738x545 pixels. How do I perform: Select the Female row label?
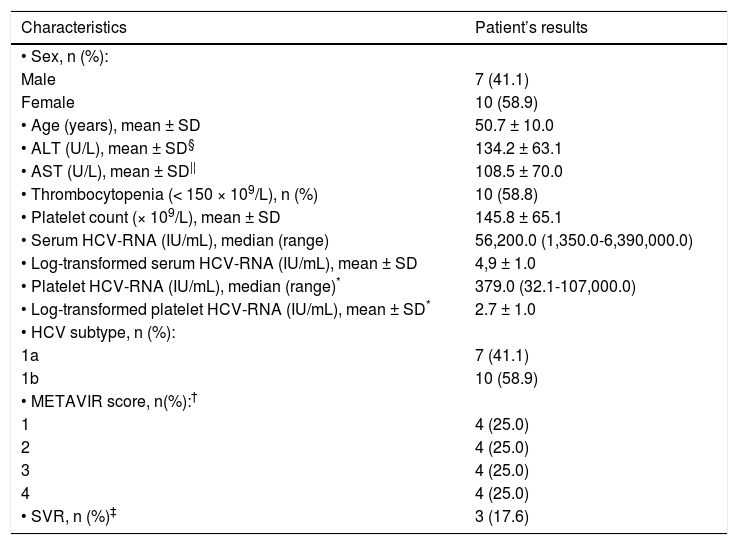point(45,101)
